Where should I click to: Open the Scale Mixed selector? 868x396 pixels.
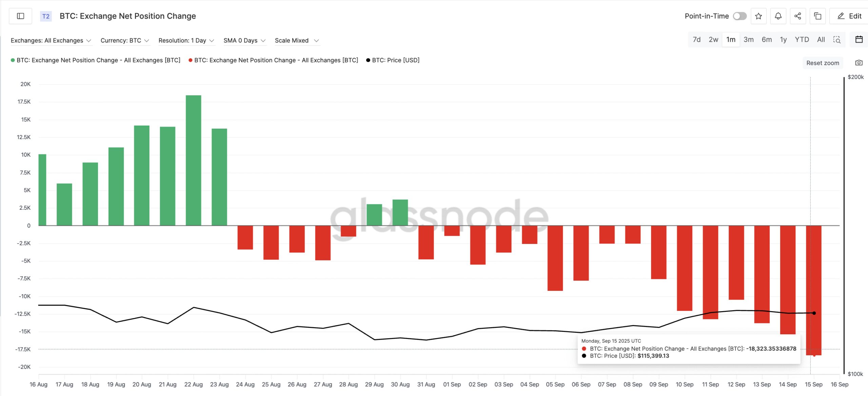[x=296, y=40]
